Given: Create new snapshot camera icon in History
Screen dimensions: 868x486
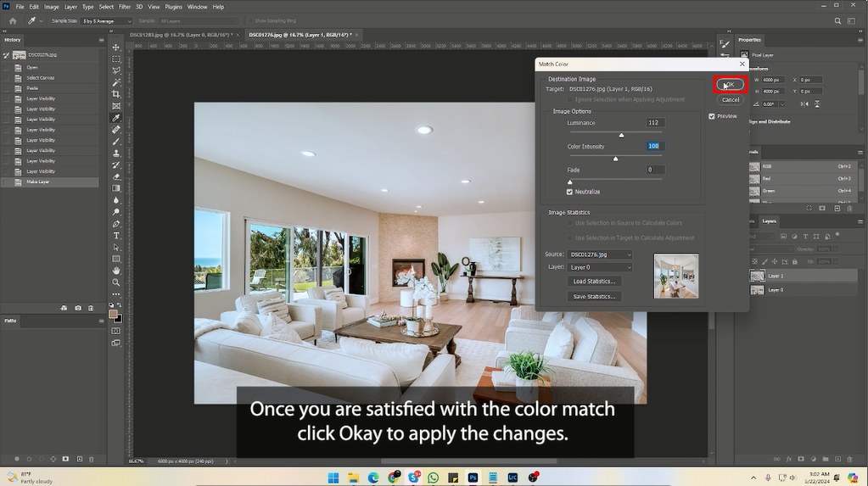Looking at the screenshot, I should pyautogui.click(x=78, y=308).
